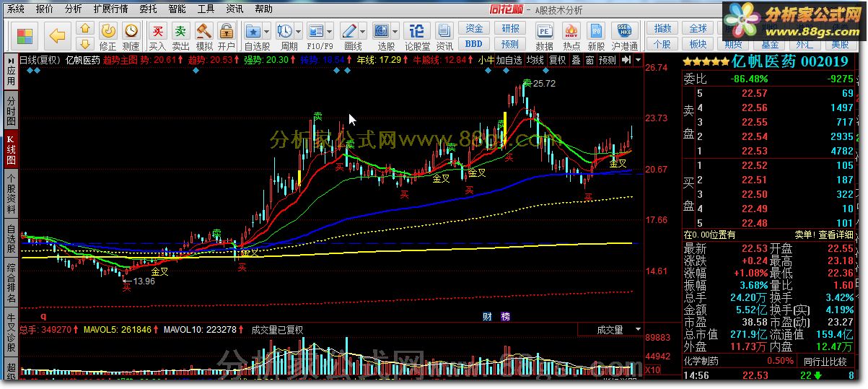Image resolution: width=868 pixels, height=389 pixels.
Task: Open the 修正 correction tool
Action: pos(108,36)
